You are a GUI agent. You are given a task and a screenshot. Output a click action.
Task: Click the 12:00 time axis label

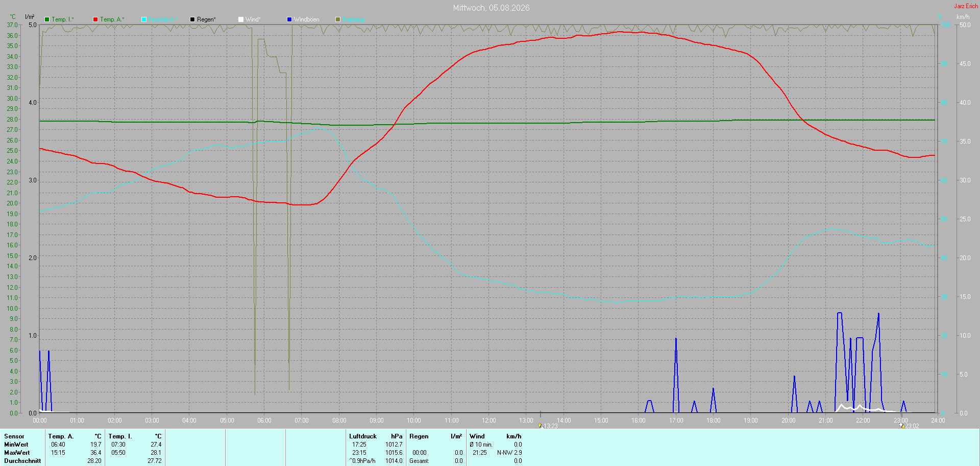[x=489, y=421]
